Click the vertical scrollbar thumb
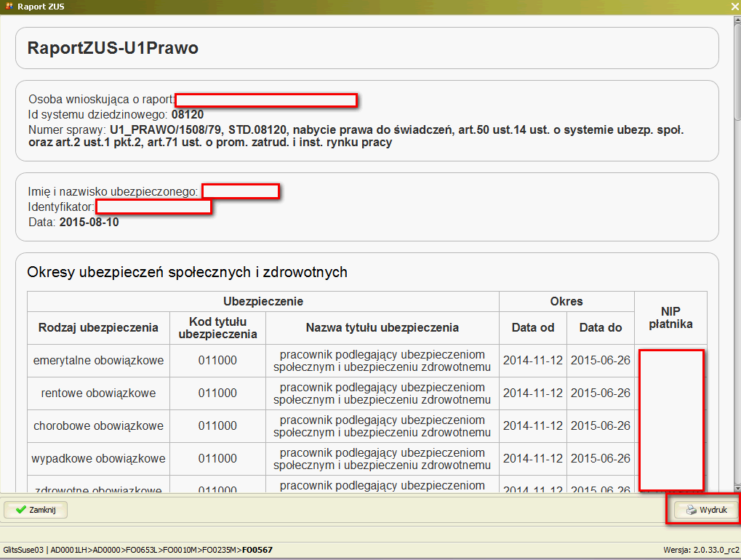This screenshot has width=741, height=560. 737,71
